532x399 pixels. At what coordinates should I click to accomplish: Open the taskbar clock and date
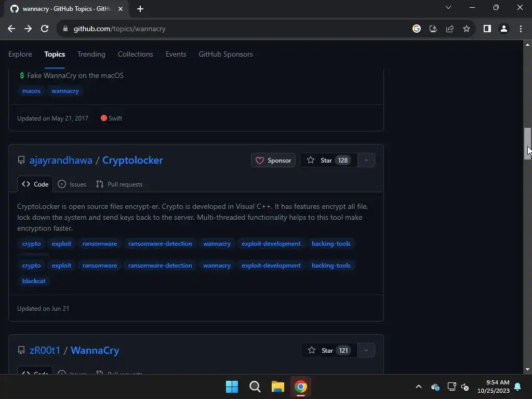[x=494, y=387]
